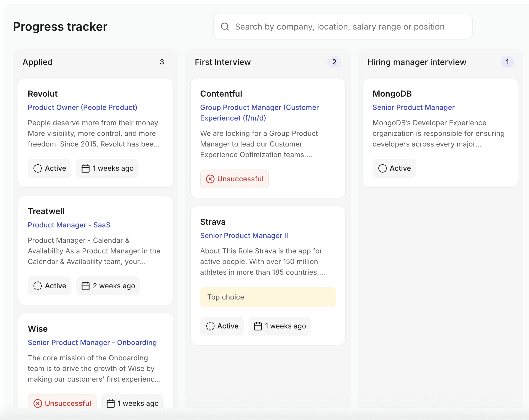Click the search magnifier icon
This screenshot has height=420, width=529.
point(225,27)
